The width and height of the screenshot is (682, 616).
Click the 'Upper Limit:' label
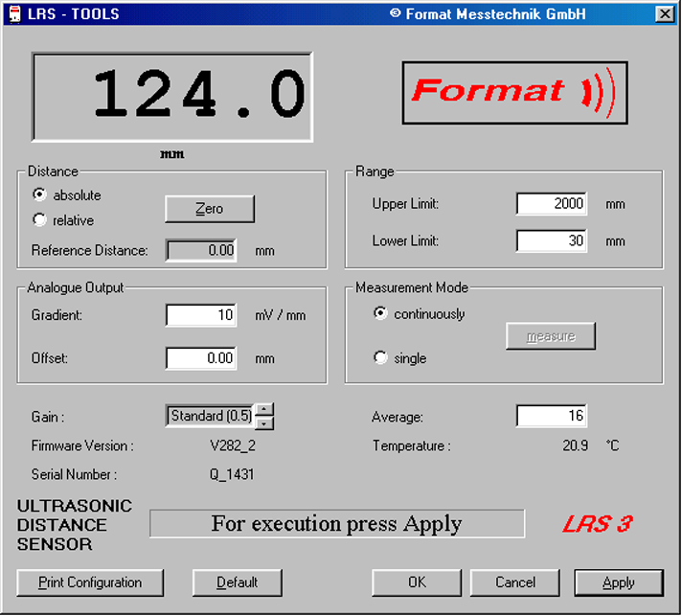[405, 204]
